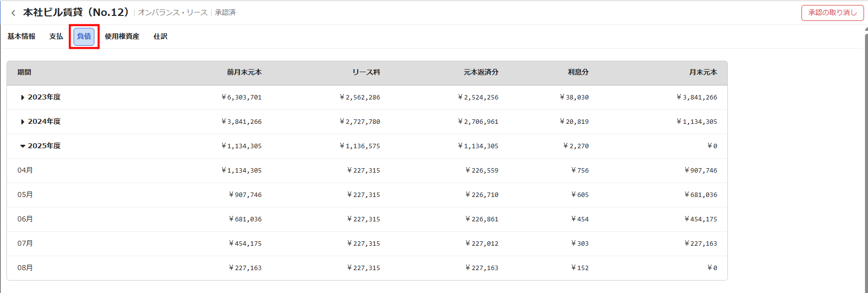The width and height of the screenshot is (868, 293).
Task: Collapse the 2025年度 row
Action: coord(22,146)
